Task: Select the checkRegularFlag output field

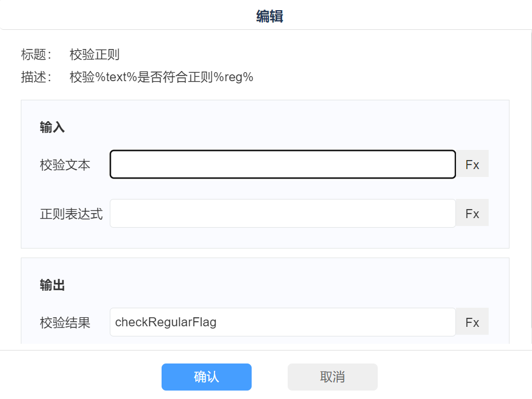Action: pos(282,322)
